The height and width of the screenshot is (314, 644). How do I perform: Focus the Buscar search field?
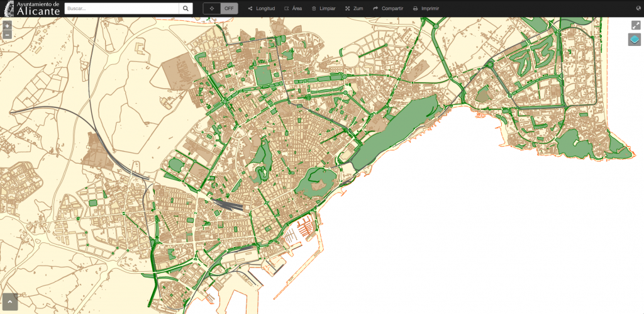121,9
